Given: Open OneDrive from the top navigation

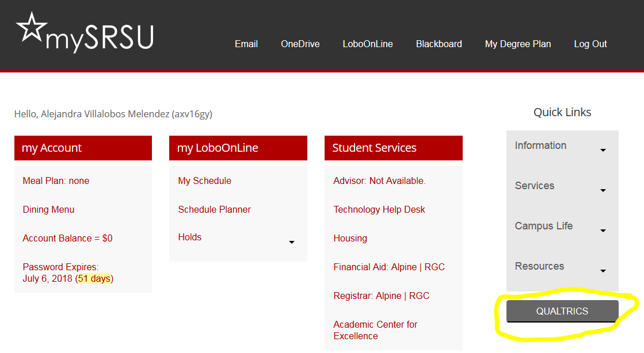Looking at the screenshot, I should [300, 44].
